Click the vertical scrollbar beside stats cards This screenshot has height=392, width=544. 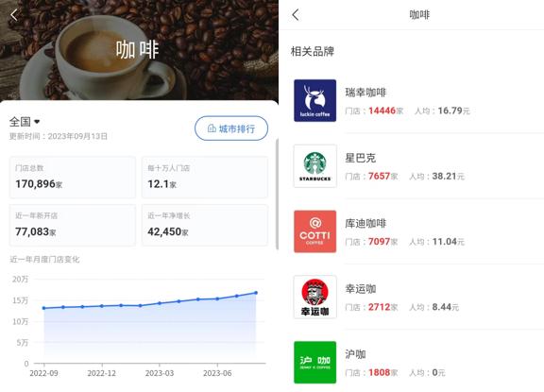pyautogui.click(x=277, y=194)
